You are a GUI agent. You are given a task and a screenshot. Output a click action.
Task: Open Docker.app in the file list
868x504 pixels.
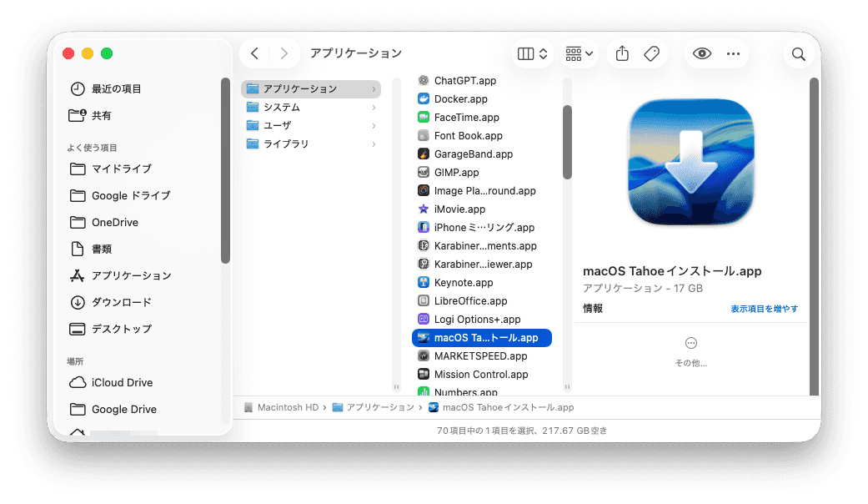tap(460, 99)
